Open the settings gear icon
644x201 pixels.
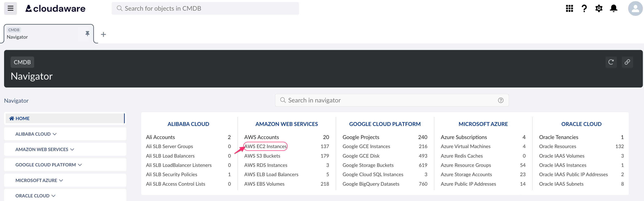point(599,9)
